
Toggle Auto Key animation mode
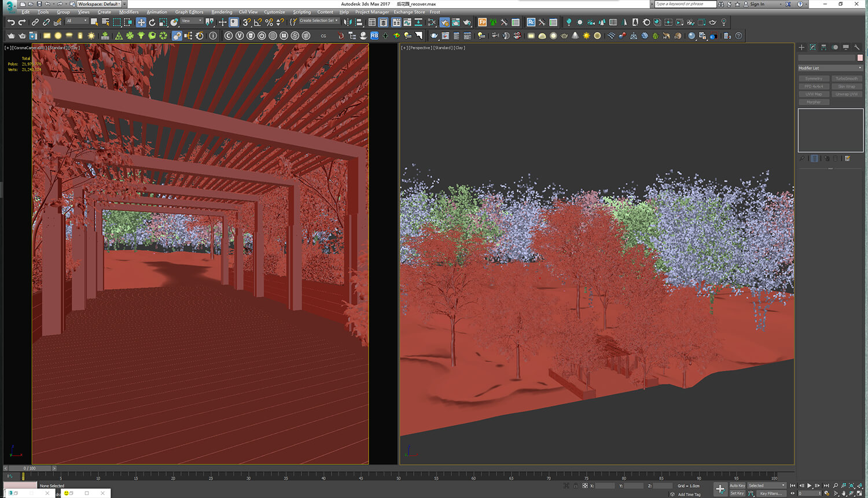737,486
